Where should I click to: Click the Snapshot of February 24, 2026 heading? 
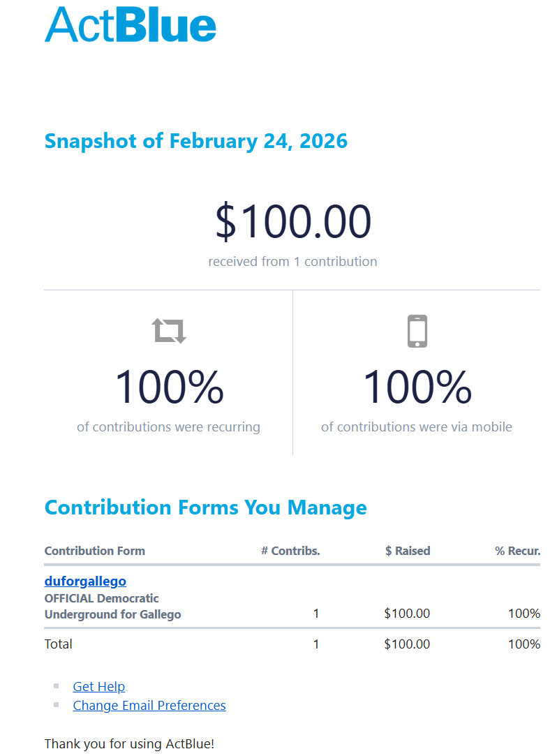pos(195,141)
